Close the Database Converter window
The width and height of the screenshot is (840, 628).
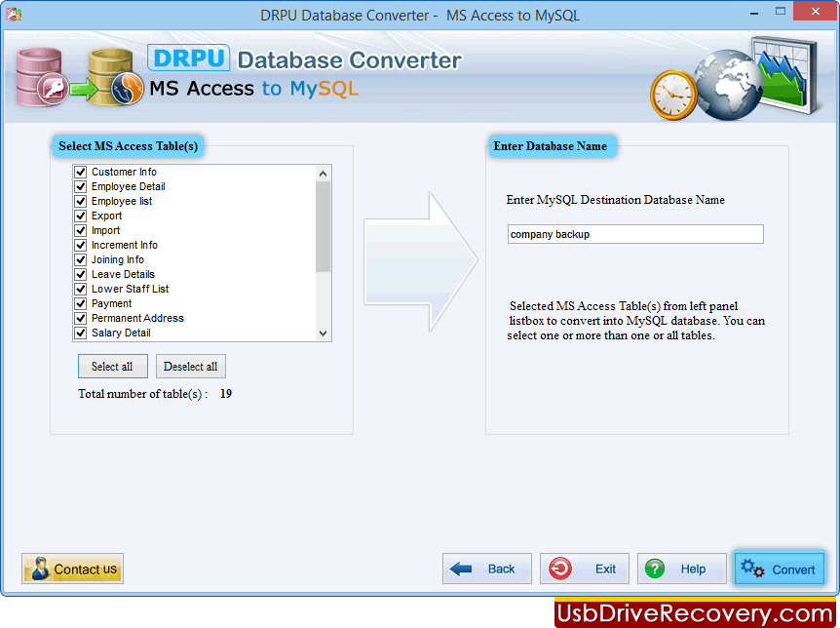coord(815,12)
